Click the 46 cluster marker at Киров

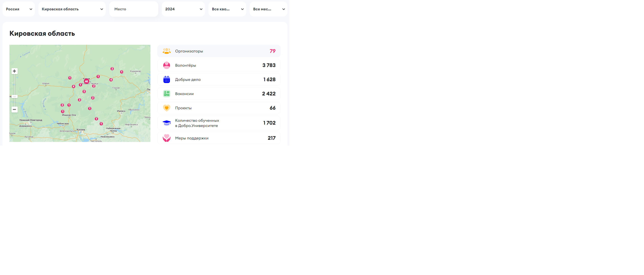click(86, 81)
